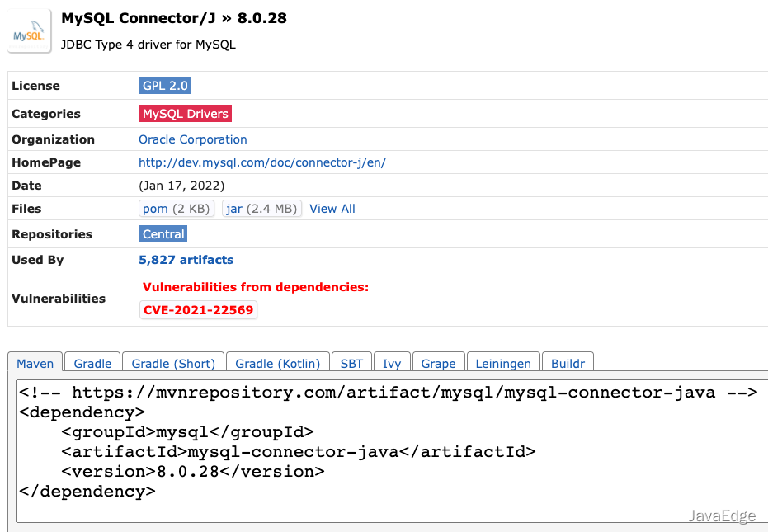Download the pom (2 KB) file
Screen dimensions: 768x532
[177, 209]
